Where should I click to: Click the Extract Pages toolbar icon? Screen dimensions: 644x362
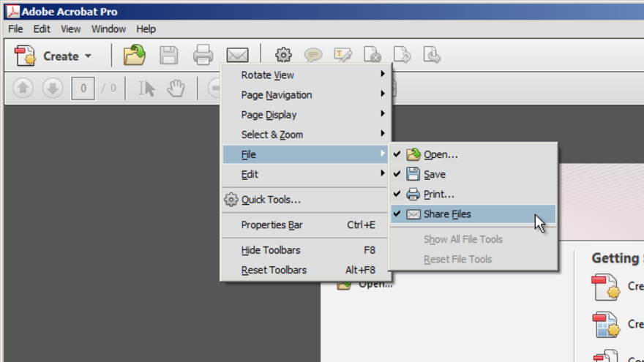402,55
